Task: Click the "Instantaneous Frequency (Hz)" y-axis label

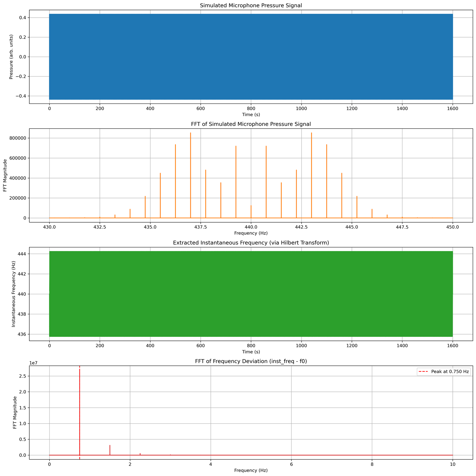Action: [14, 294]
